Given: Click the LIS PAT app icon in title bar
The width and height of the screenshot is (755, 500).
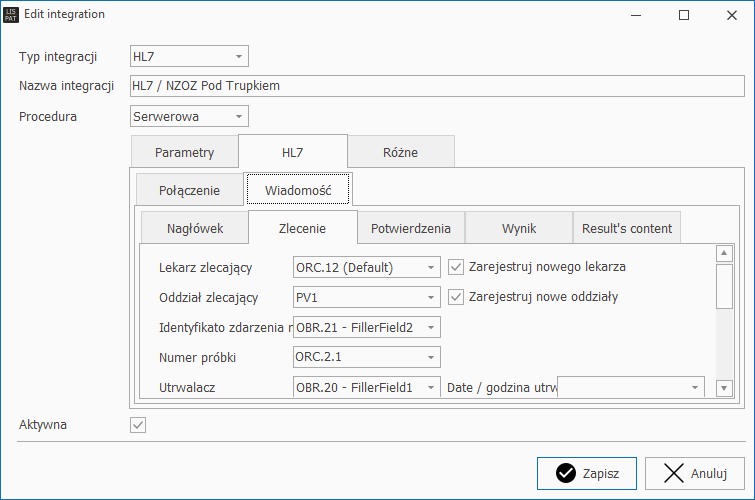Looking at the screenshot, I should click(x=12, y=15).
